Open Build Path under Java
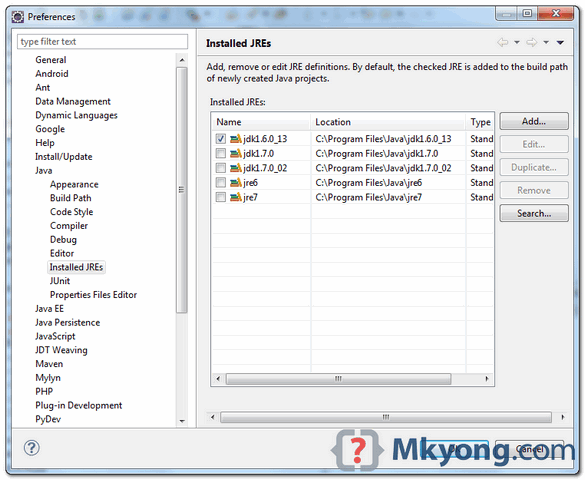 click(71, 198)
